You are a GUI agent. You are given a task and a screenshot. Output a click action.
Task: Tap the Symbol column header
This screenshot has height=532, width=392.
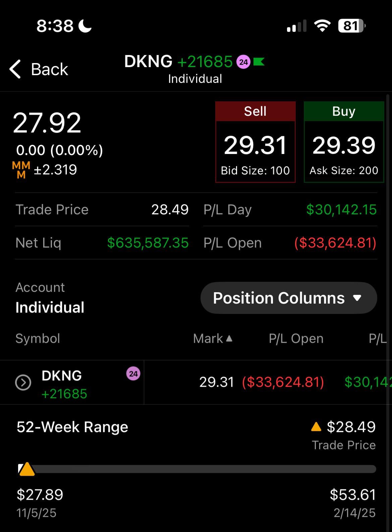click(38, 338)
